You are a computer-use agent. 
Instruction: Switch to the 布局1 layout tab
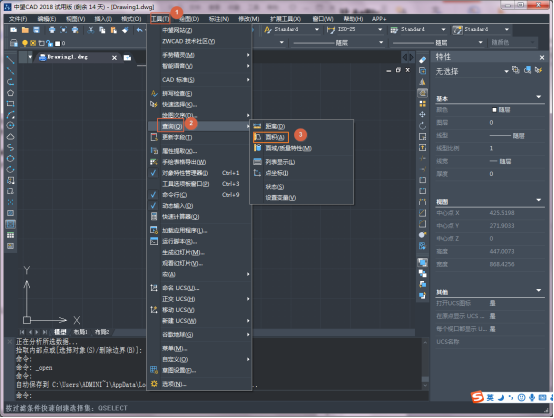click(81, 332)
